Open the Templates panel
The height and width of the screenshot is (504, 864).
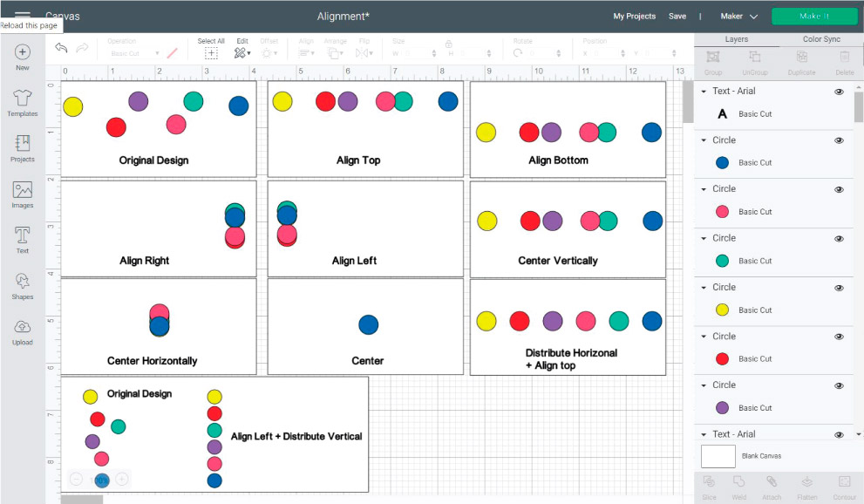tap(22, 98)
